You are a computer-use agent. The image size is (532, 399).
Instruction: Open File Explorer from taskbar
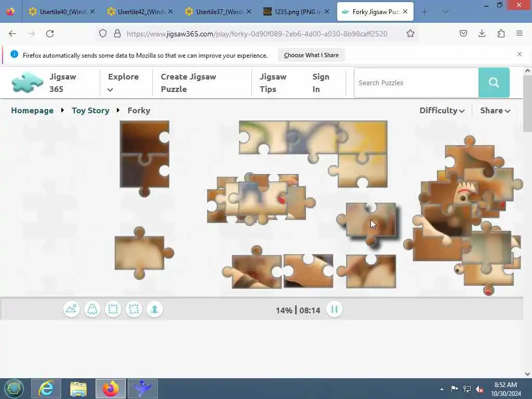[x=78, y=389]
